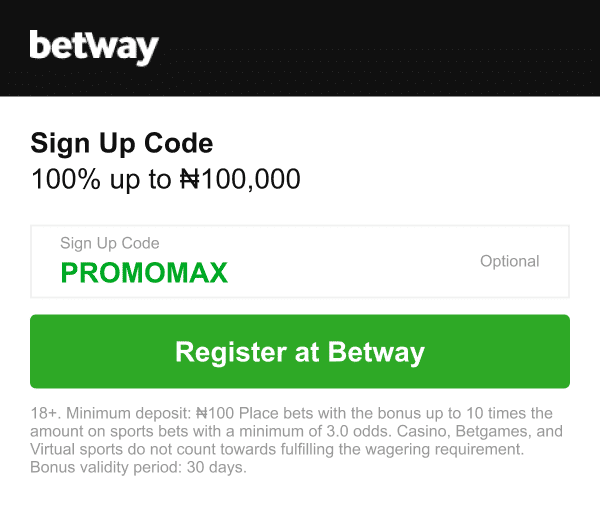Image resolution: width=600 pixels, height=507 pixels.
Task: Click the Register at Betway button
Action: 300,352
